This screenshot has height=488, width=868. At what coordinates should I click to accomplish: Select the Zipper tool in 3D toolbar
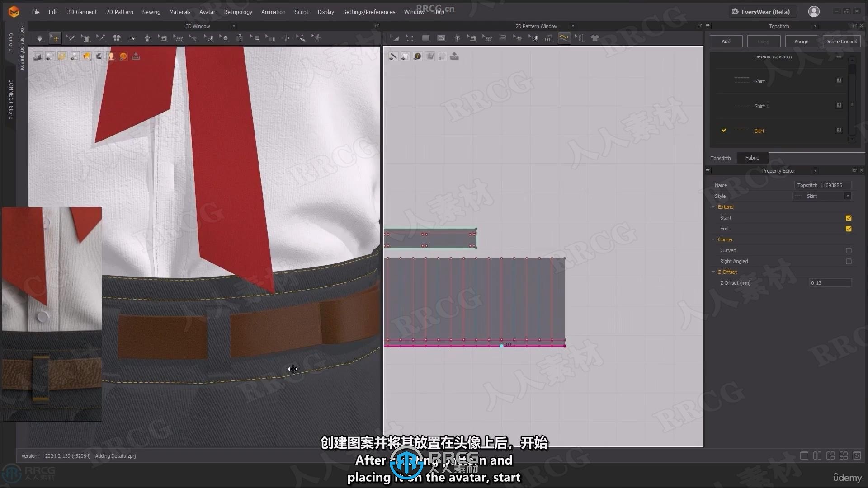click(240, 38)
